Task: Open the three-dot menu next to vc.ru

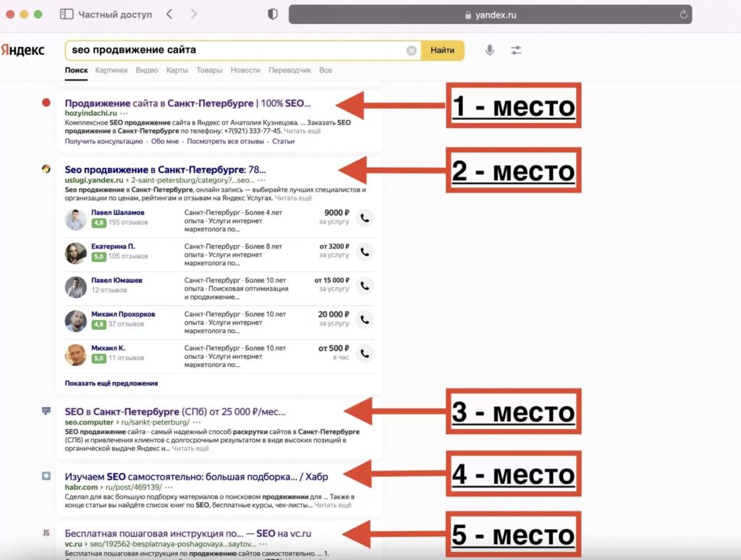Action: tap(263, 544)
